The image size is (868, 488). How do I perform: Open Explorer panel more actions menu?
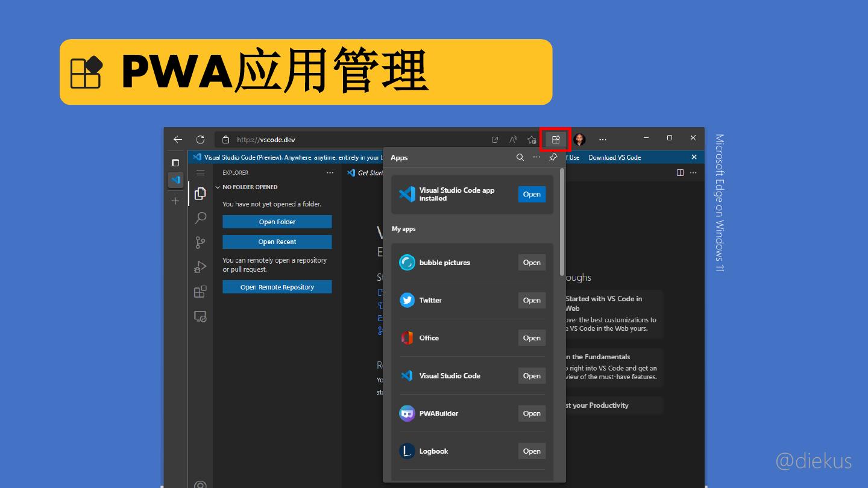[x=330, y=173]
